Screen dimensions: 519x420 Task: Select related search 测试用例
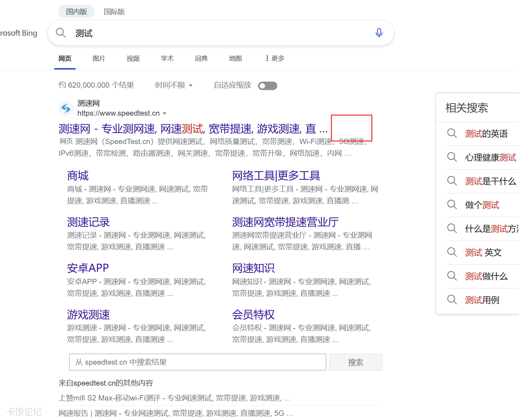[482, 300]
